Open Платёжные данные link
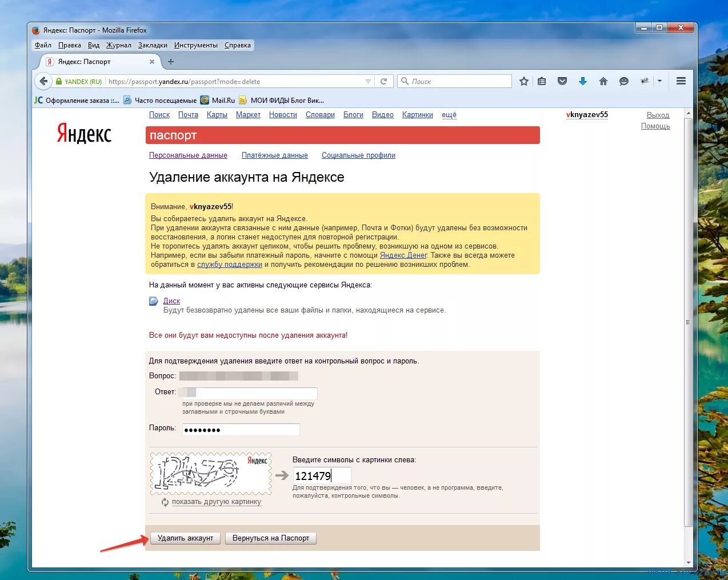 275,155
